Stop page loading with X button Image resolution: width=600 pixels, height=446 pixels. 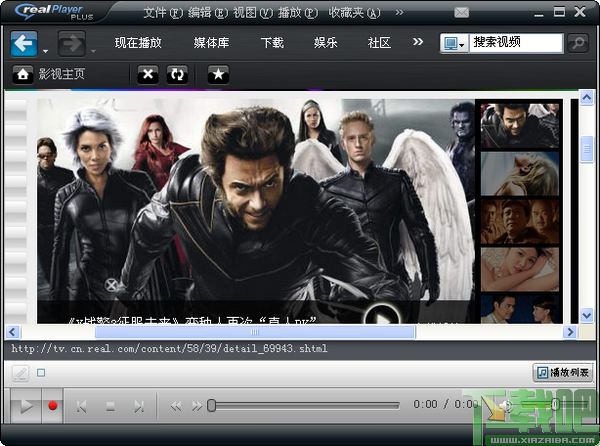click(x=148, y=74)
